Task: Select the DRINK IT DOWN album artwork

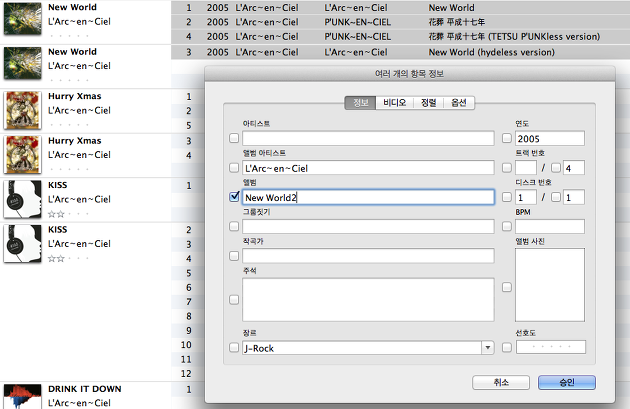Action: coord(22,396)
